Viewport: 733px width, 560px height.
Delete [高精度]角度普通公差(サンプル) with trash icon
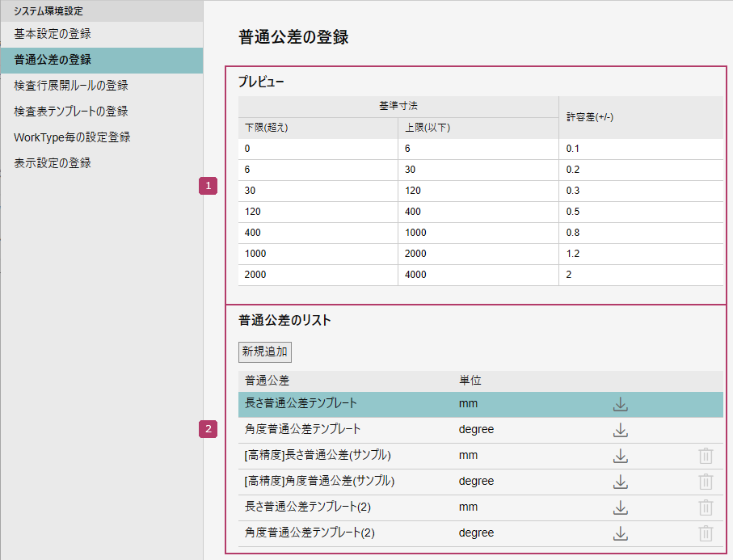tap(706, 482)
